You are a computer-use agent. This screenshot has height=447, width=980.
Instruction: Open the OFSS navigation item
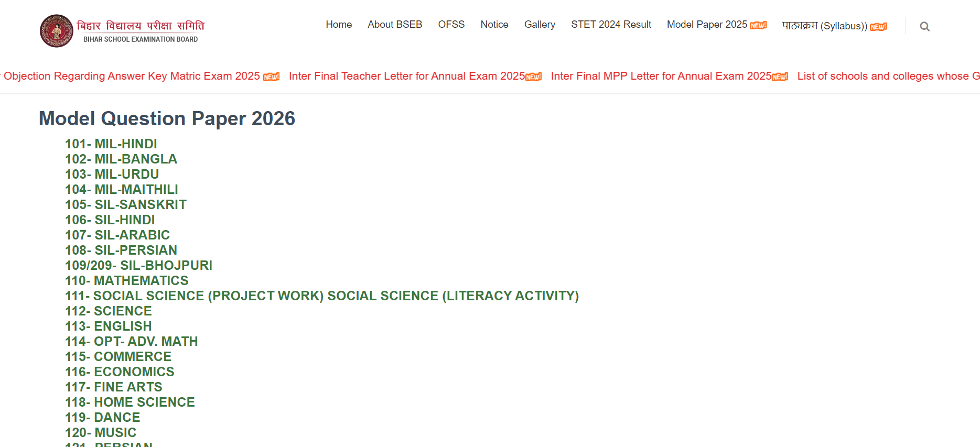[x=451, y=24]
